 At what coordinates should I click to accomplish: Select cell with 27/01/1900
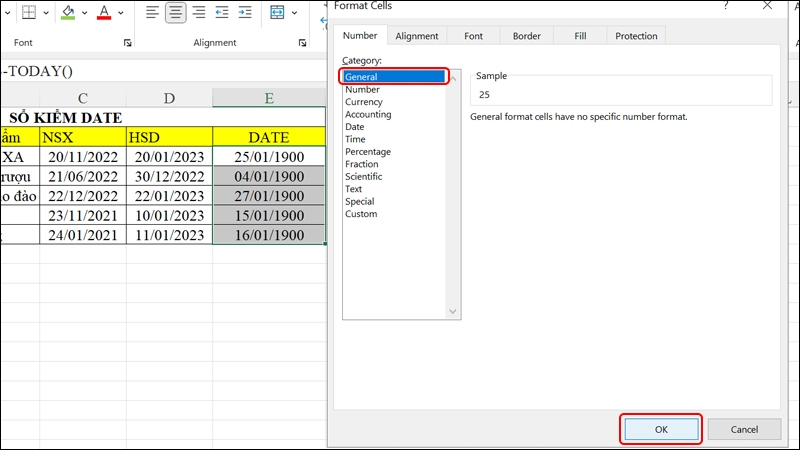[x=269, y=196]
